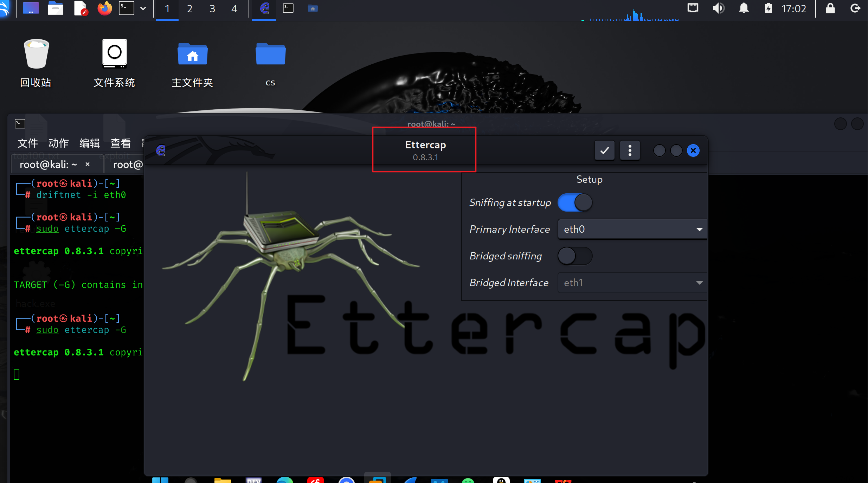Expand the terminal launcher dropdown arrow

point(143,8)
